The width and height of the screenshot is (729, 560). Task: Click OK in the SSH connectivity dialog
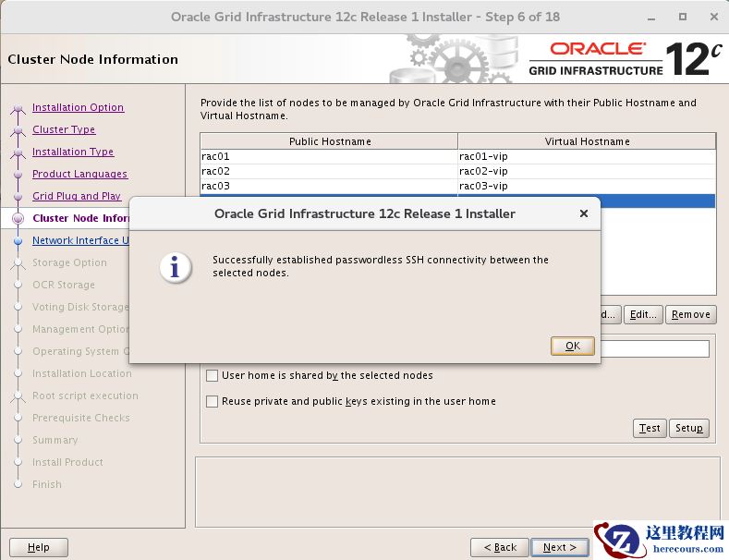572,346
